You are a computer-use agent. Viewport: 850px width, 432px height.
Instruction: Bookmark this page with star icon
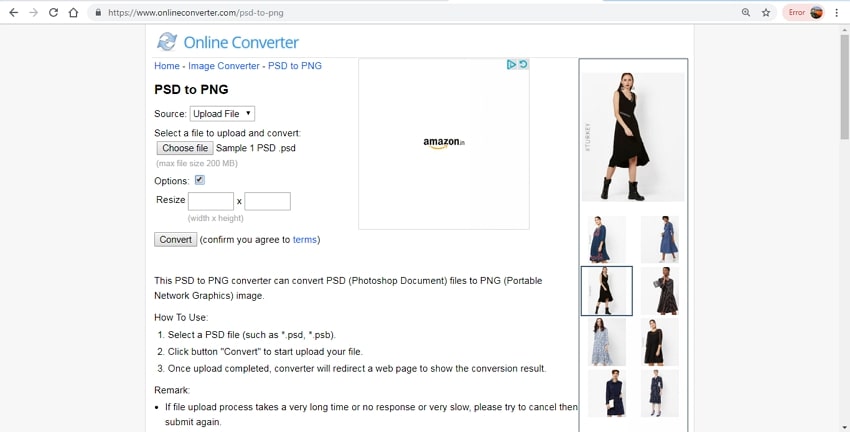(766, 12)
